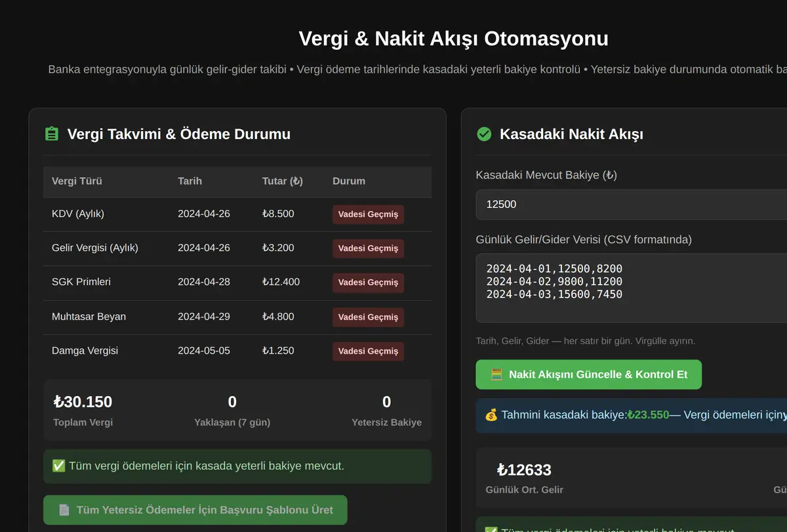Click the 2024-05-05 date cell
The height and width of the screenshot is (532, 787).
pyautogui.click(x=204, y=351)
